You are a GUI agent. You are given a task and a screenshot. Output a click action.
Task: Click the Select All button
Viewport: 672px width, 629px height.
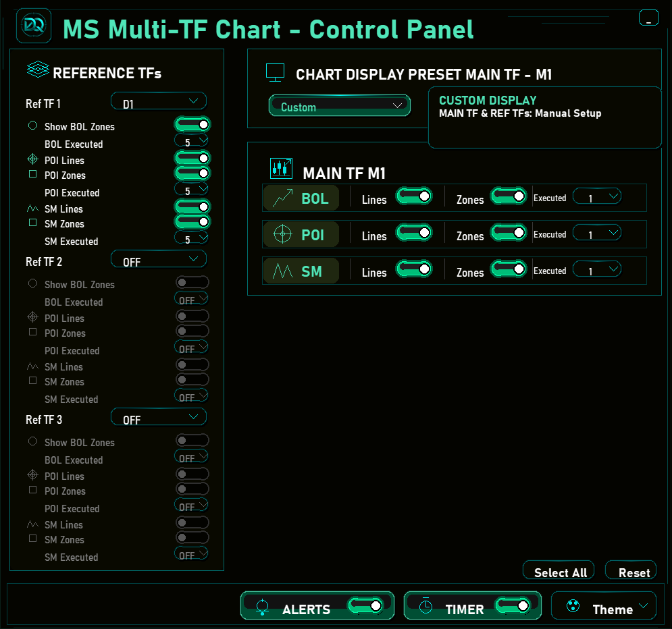[559, 570]
